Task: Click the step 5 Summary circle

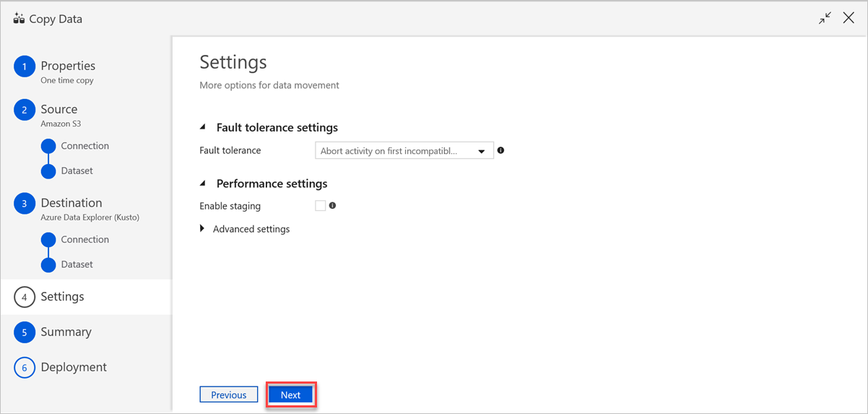Action: [24, 332]
